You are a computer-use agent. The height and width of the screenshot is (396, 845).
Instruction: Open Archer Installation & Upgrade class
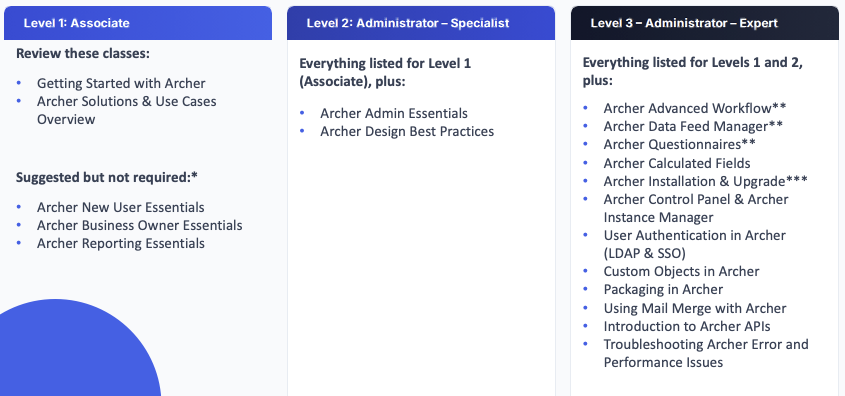(705, 181)
